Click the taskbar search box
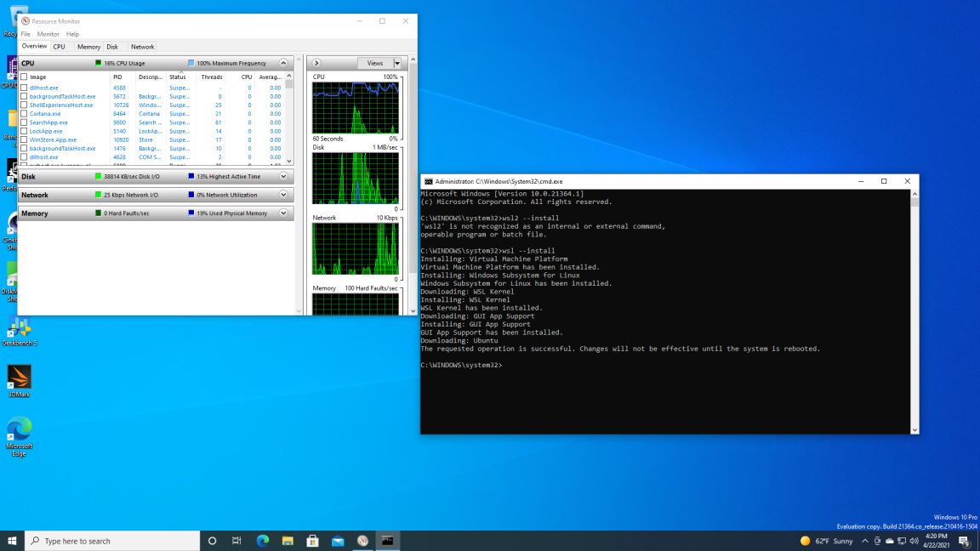Screen dimensions: 980x551 pos(112,541)
